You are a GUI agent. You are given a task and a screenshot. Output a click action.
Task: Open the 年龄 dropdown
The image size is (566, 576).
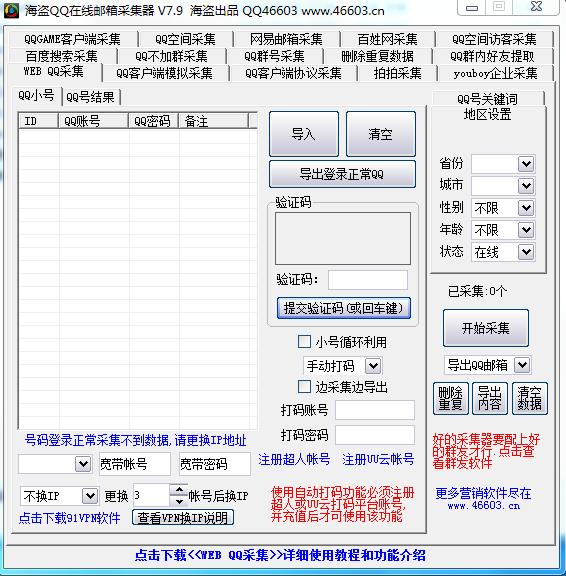[526, 230]
